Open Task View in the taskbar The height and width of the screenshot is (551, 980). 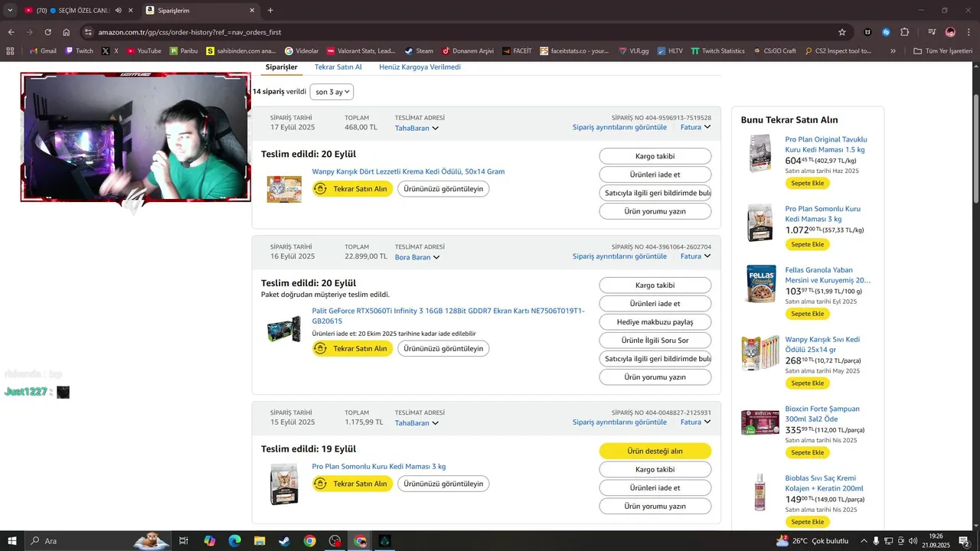click(x=184, y=541)
